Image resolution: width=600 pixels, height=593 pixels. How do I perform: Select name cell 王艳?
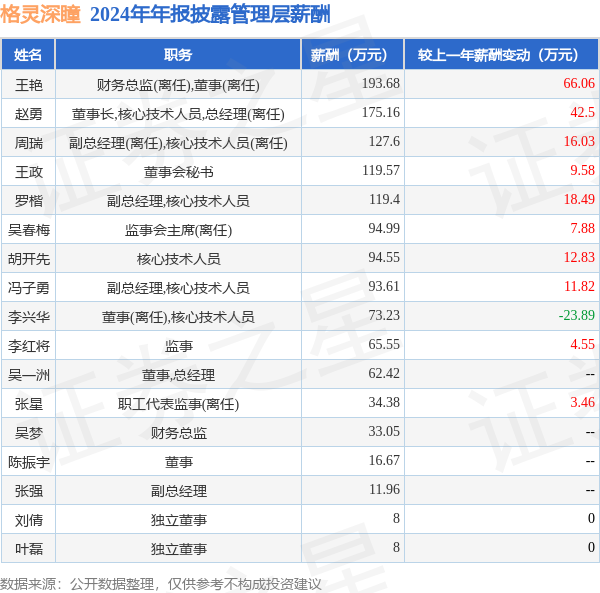(29, 85)
